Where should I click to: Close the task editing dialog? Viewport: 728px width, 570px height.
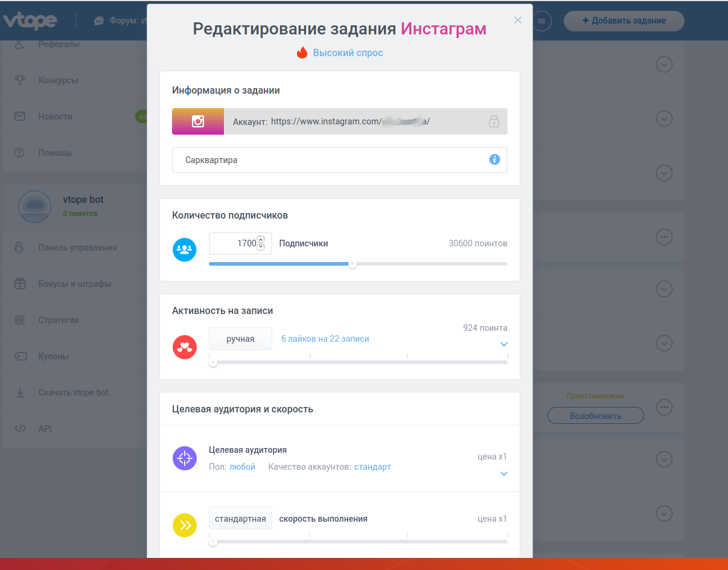(517, 20)
